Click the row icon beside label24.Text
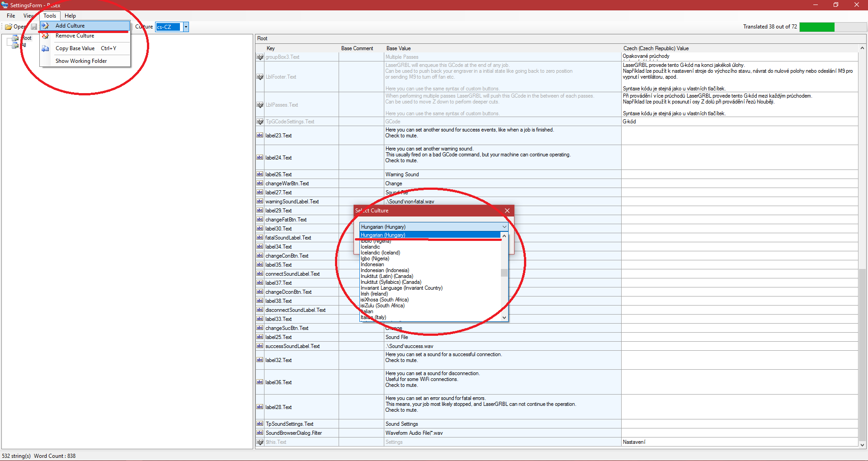This screenshot has width=868, height=461. [x=260, y=157]
